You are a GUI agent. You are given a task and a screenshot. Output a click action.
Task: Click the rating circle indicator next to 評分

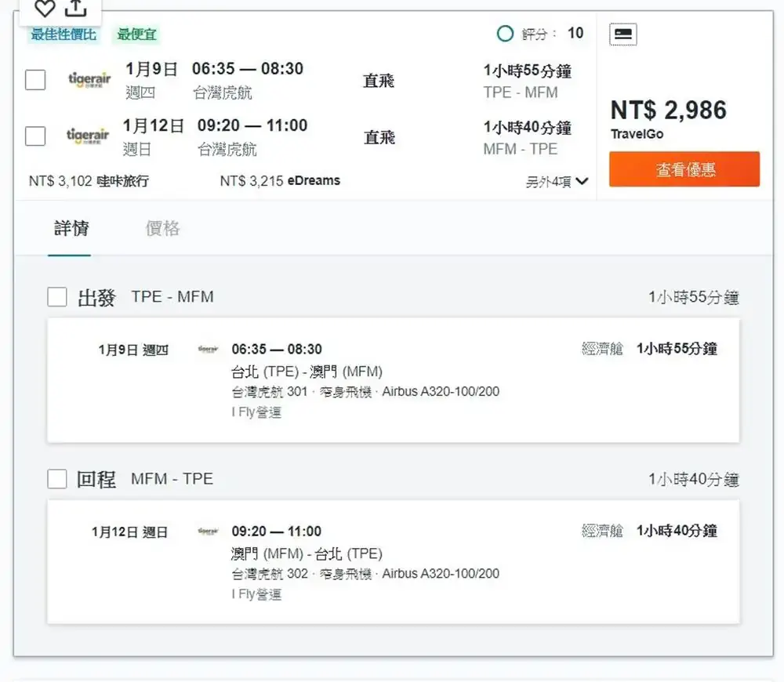pos(505,34)
